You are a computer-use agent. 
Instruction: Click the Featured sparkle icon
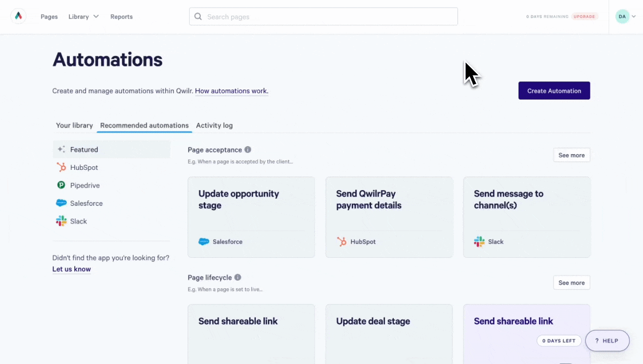(61, 149)
